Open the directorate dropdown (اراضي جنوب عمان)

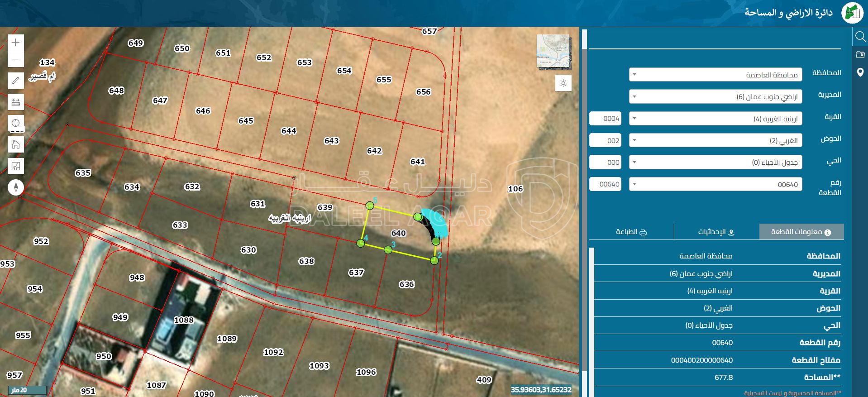[x=715, y=96]
